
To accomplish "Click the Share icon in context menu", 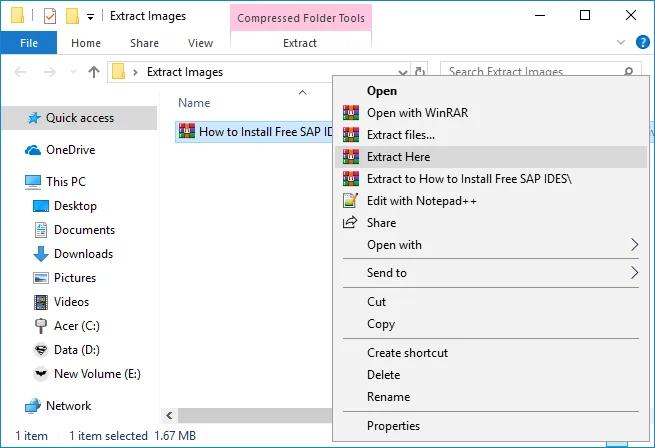I will pos(350,223).
